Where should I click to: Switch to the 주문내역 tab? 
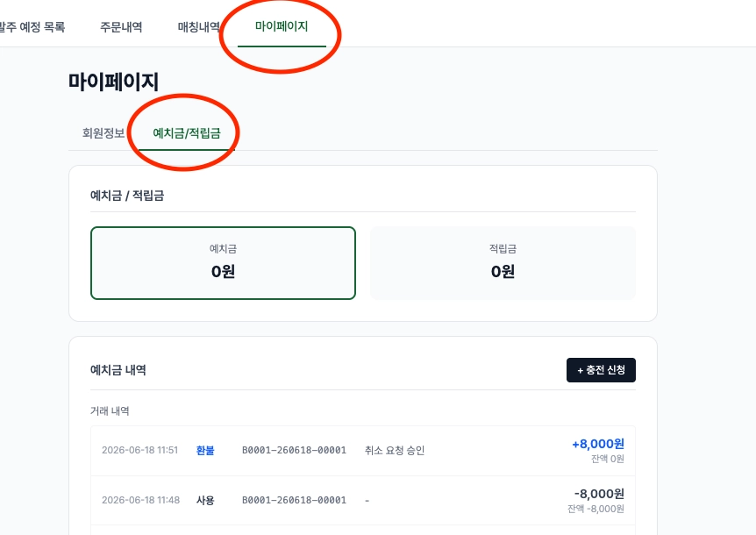point(121,27)
